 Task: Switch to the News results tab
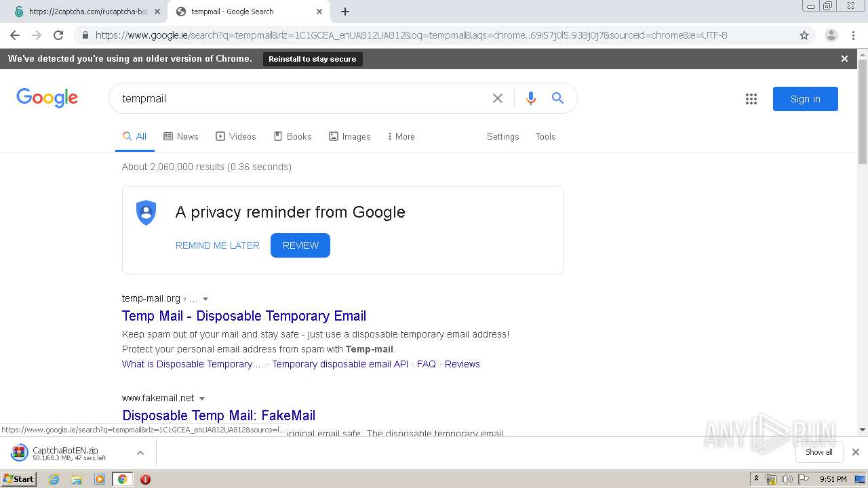[x=181, y=136]
